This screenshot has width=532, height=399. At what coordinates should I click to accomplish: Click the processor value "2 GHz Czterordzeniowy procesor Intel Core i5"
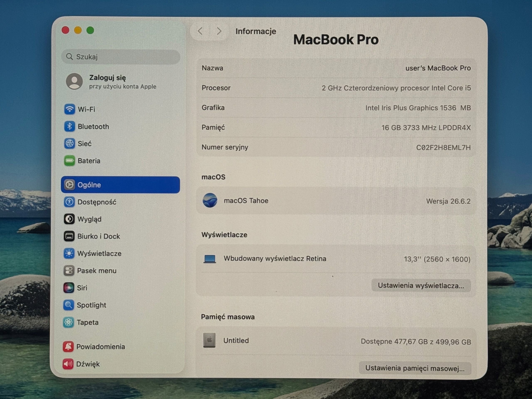pos(396,88)
